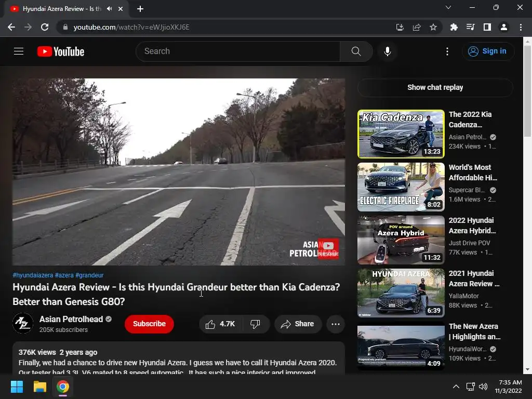The image size is (532, 399).
Task: Open the Extensions puzzle icon
Action: [454, 27]
